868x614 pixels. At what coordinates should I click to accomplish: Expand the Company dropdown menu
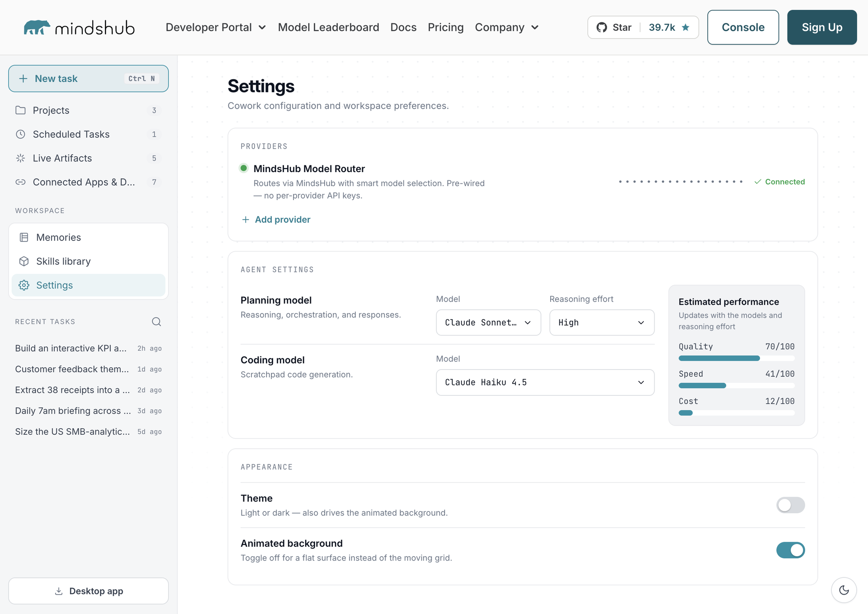(507, 28)
